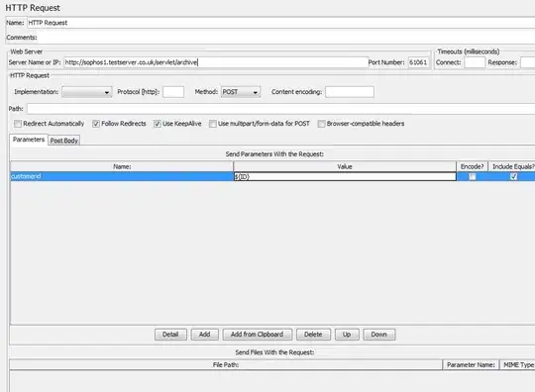The height and width of the screenshot is (392, 535).
Task: Click the Add parameter button
Action: 205,335
